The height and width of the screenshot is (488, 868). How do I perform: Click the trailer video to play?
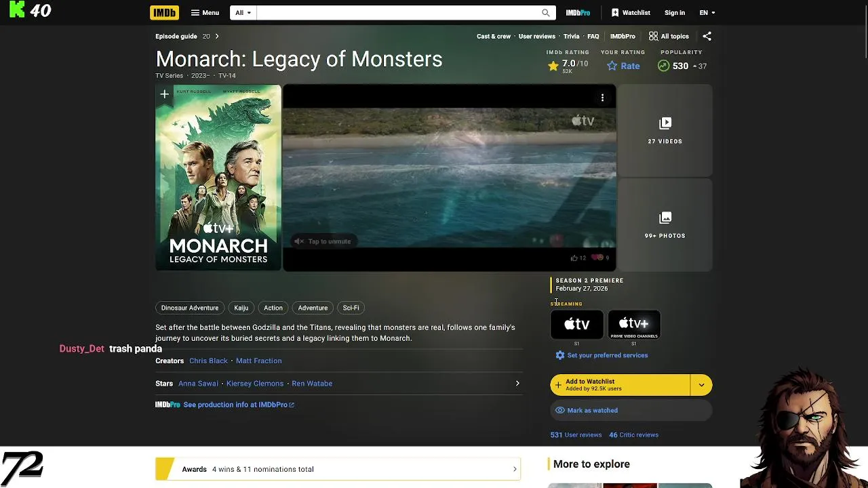[450, 178]
